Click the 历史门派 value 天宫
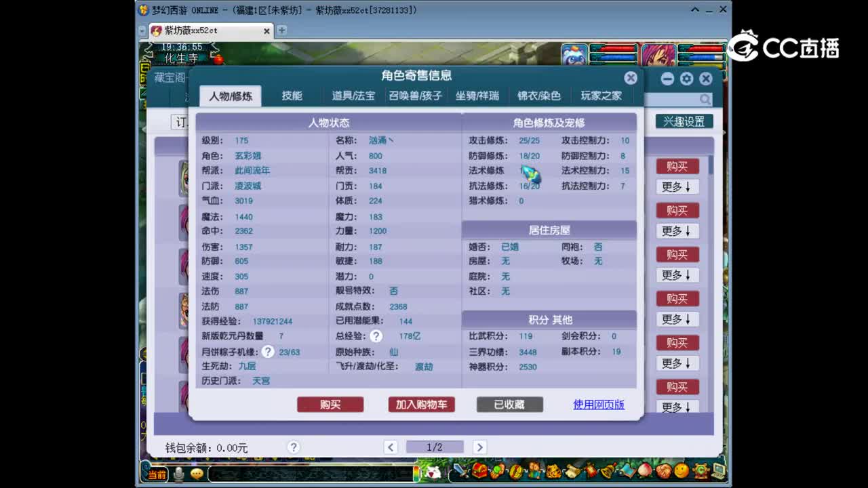The width and height of the screenshot is (868, 488). [261, 381]
